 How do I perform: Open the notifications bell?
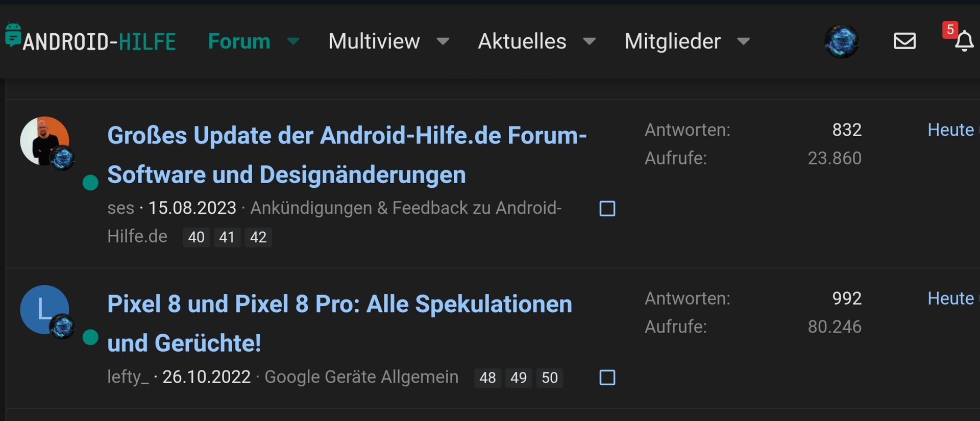(x=964, y=42)
